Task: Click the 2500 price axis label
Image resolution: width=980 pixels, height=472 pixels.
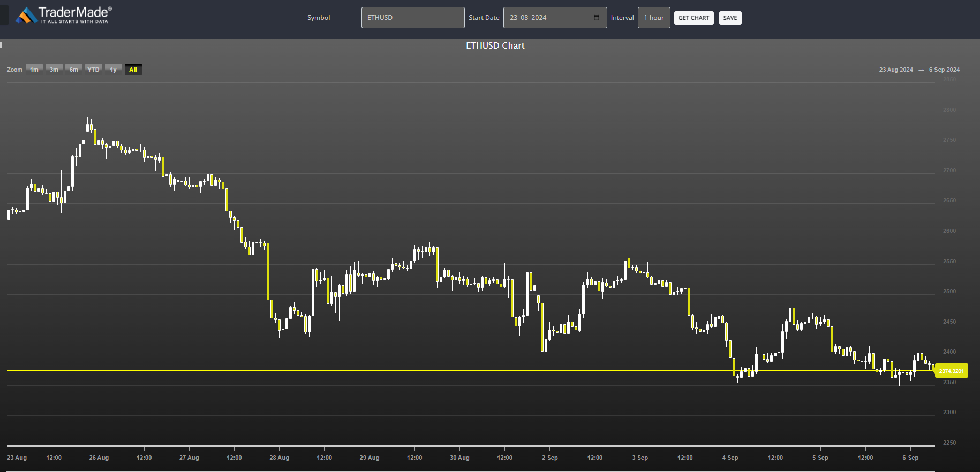Action: (x=949, y=291)
